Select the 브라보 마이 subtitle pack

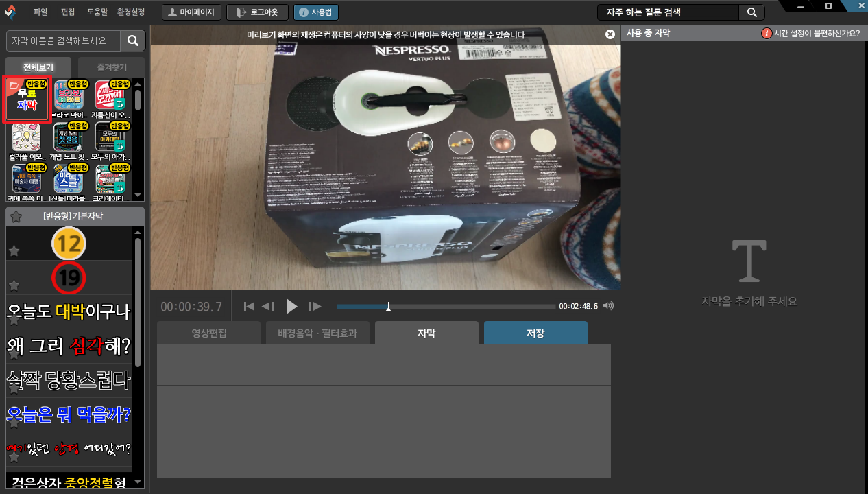[68, 100]
